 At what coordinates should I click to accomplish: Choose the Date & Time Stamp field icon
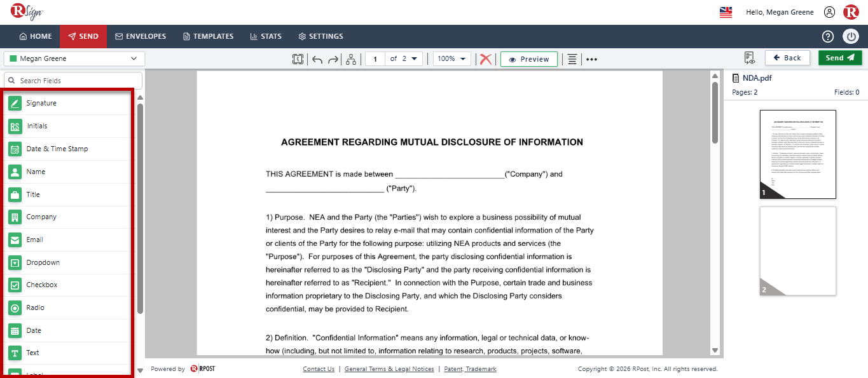[15, 149]
